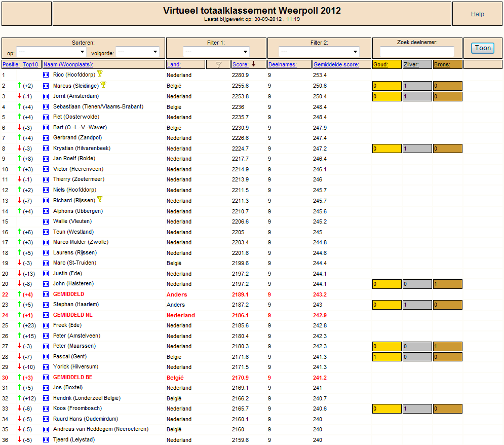
Task: Click the blue icon beside Freek (Ede)
Action: pos(46,325)
